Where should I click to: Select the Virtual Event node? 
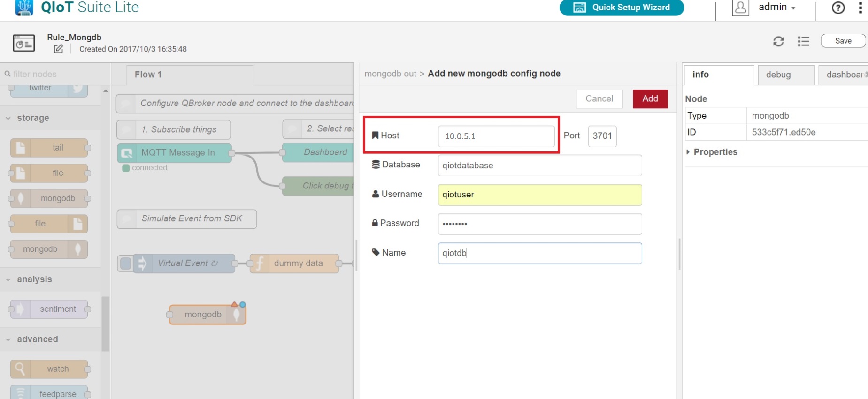pos(184,263)
